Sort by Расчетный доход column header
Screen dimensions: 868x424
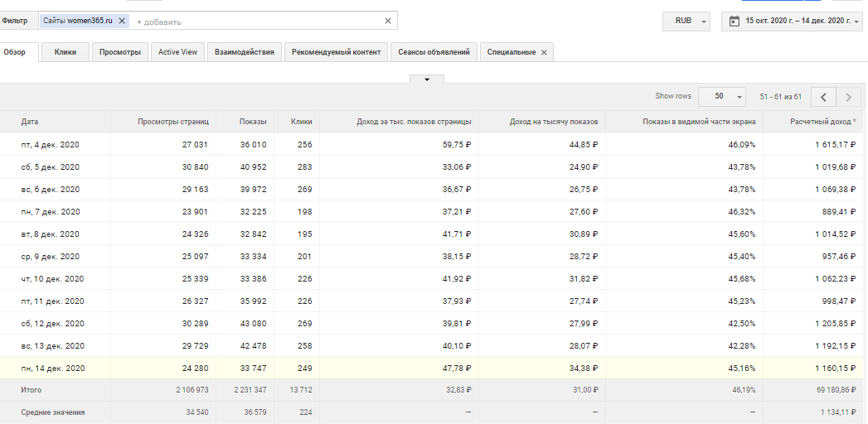[822, 122]
